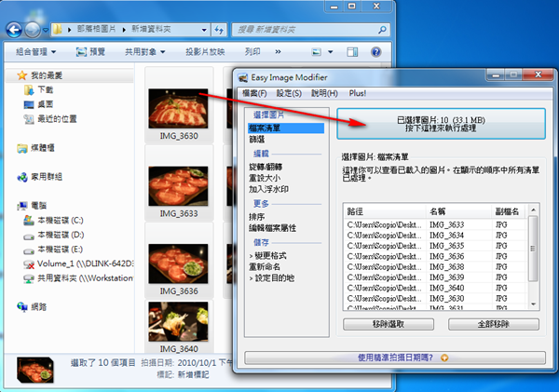Select 篩選 in sidebar
Viewport: 559px width, 392px height.
tap(257, 140)
